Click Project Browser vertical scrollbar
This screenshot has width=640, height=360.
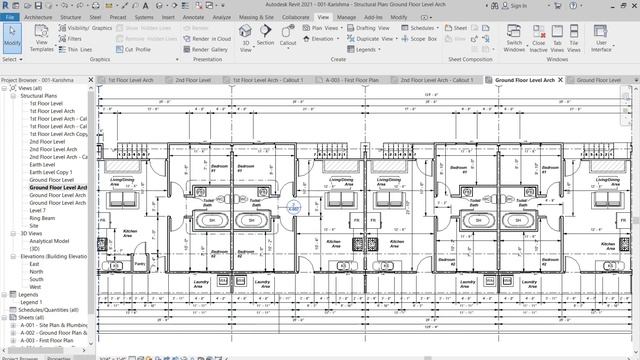click(91, 202)
